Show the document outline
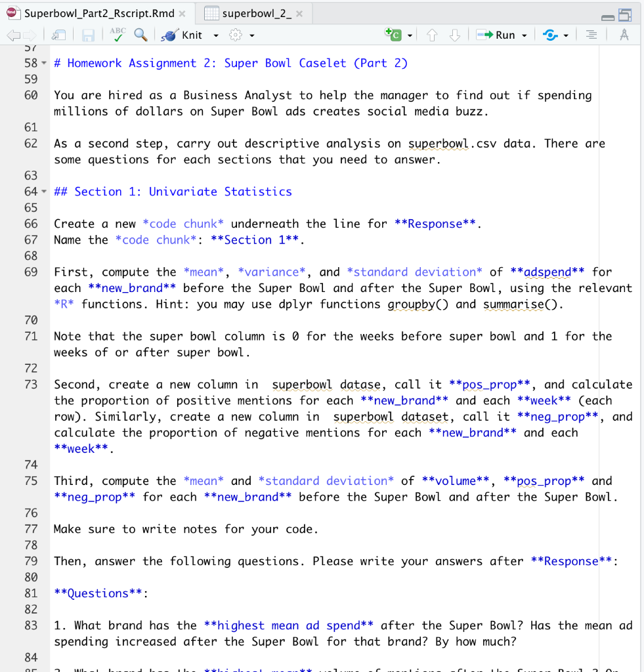The image size is (644, 672). pyautogui.click(x=591, y=35)
